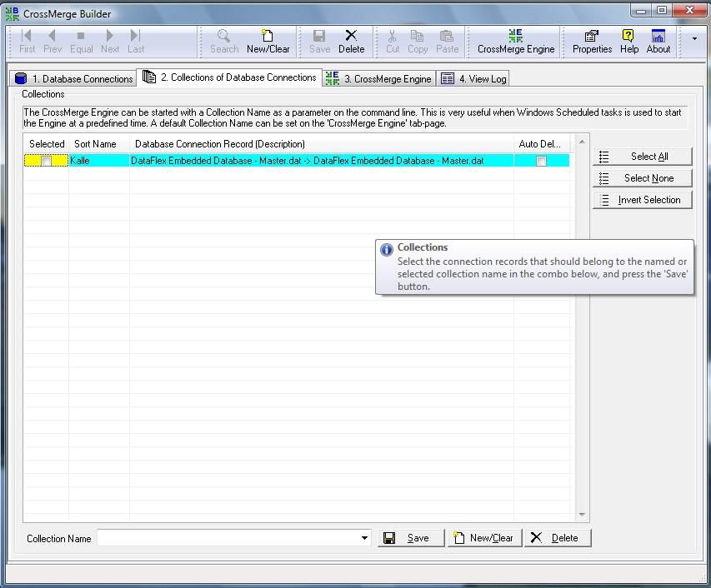Screen dimensions: 711x588
Task: Open Properties from the toolbar
Action: tap(592, 41)
